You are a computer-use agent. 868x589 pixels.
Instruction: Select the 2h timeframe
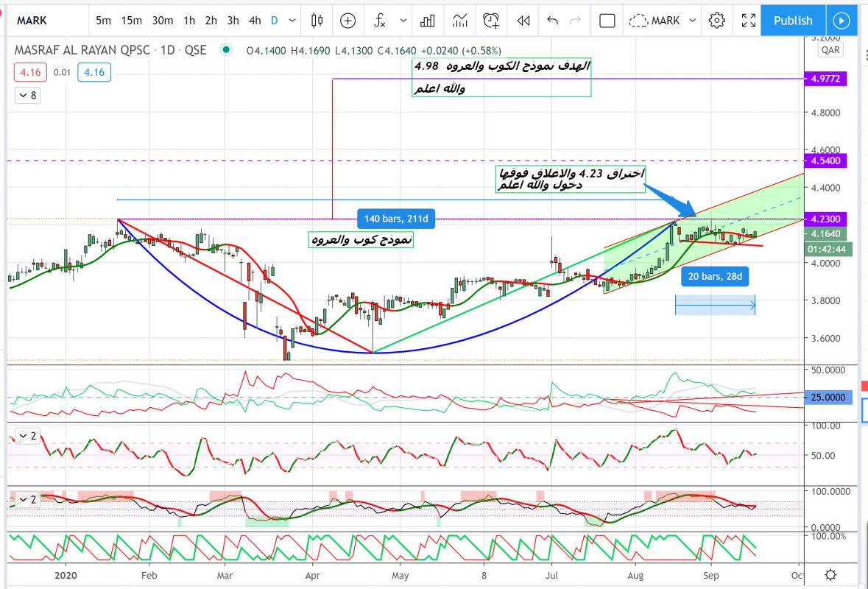pos(211,21)
